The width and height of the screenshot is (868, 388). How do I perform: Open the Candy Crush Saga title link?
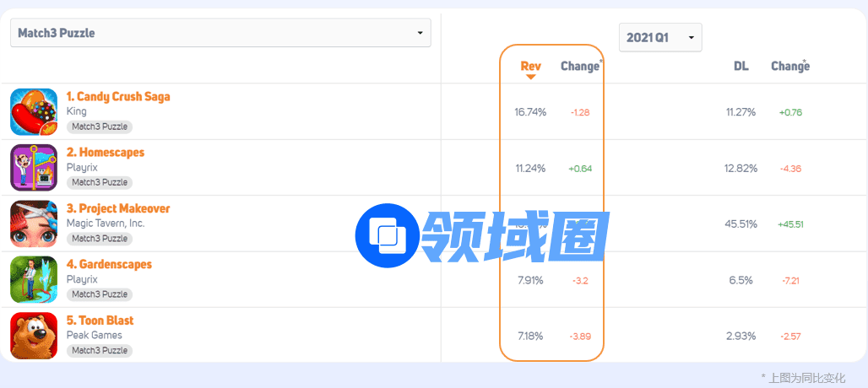click(118, 96)
